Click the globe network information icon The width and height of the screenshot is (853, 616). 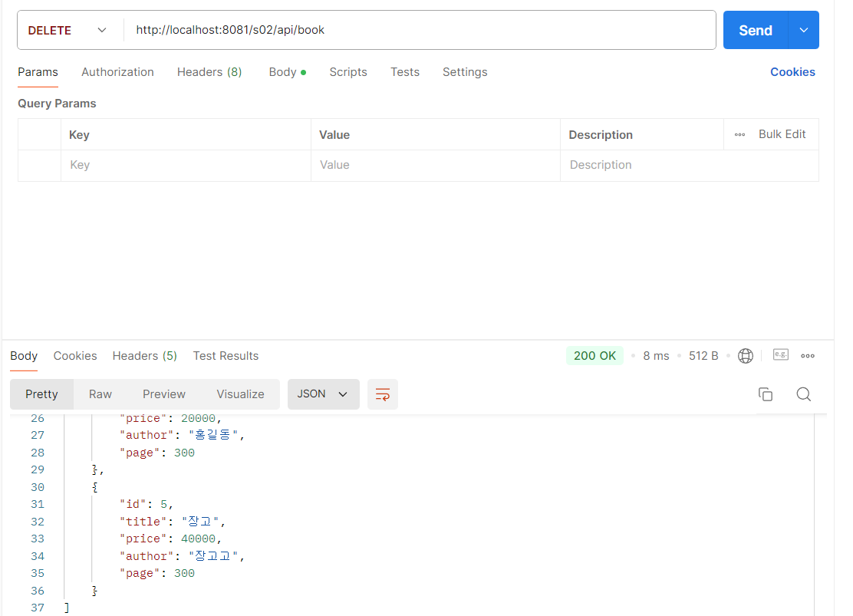[745, 355]
